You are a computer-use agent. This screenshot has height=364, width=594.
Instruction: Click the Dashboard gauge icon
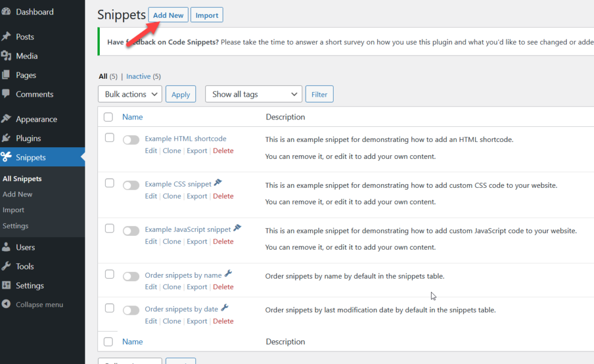click(x=6, y=12)
